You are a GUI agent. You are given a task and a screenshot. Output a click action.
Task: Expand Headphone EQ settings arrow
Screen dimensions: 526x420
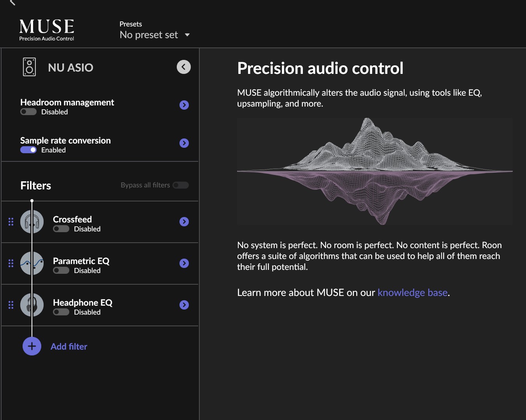(x=184, y=305)
